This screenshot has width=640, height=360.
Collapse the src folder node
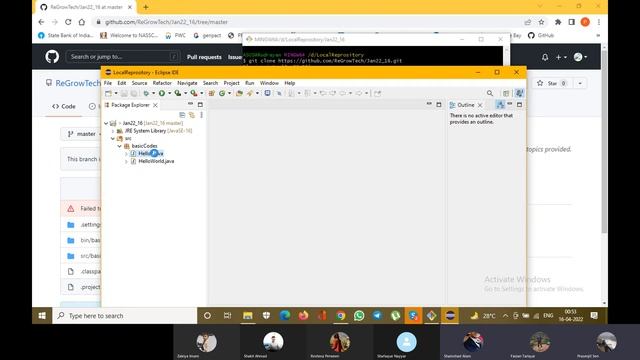(113, 139)
